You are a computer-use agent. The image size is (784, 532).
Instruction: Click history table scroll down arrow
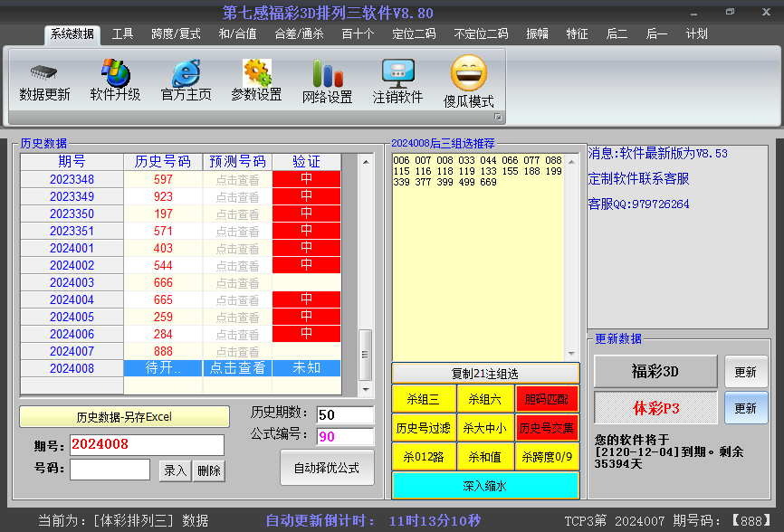tap(366, 389)
